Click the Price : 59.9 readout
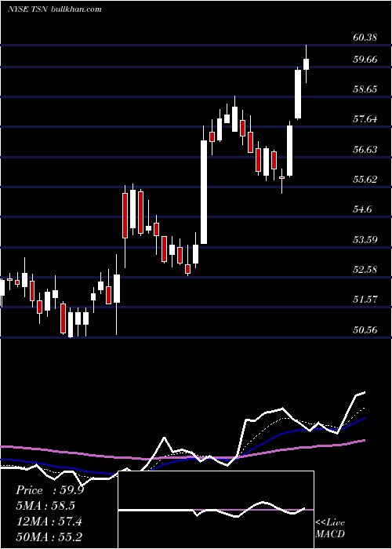 pyautogui.click(x=49, y=490)
